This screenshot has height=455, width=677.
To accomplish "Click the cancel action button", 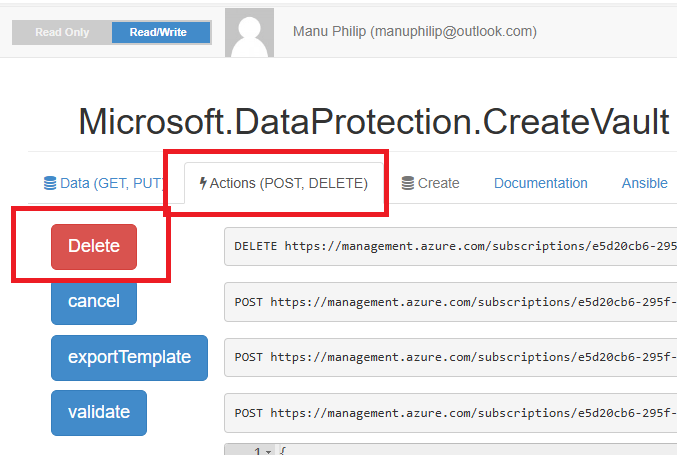I will [x=94, y=302].
